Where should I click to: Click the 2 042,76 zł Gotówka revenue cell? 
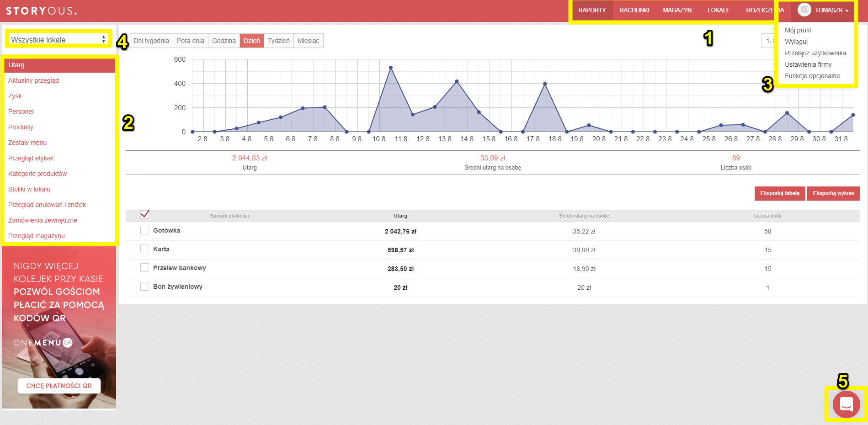[400, 231]
